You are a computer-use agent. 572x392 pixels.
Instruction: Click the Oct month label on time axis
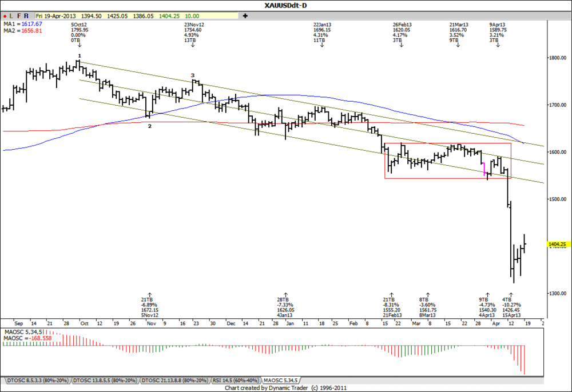(84, 323)
